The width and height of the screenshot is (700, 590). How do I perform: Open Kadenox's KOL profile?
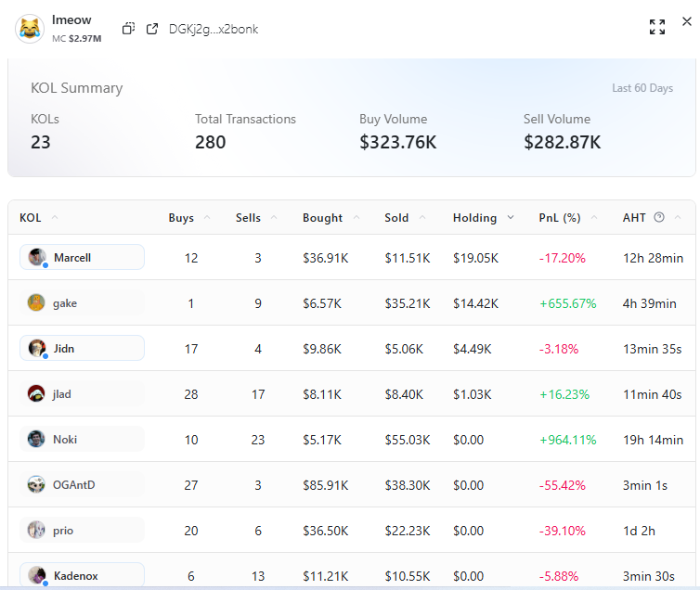point(82,575)
